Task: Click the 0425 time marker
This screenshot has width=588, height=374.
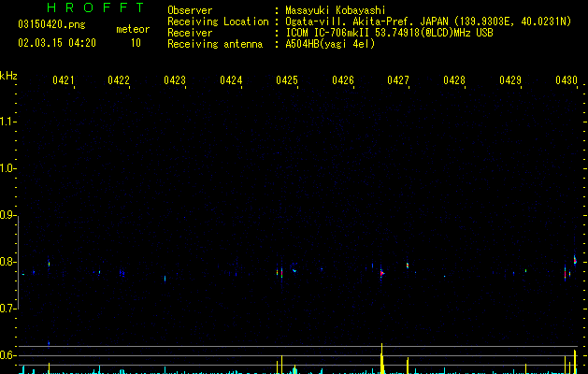Action: point(287,80)
